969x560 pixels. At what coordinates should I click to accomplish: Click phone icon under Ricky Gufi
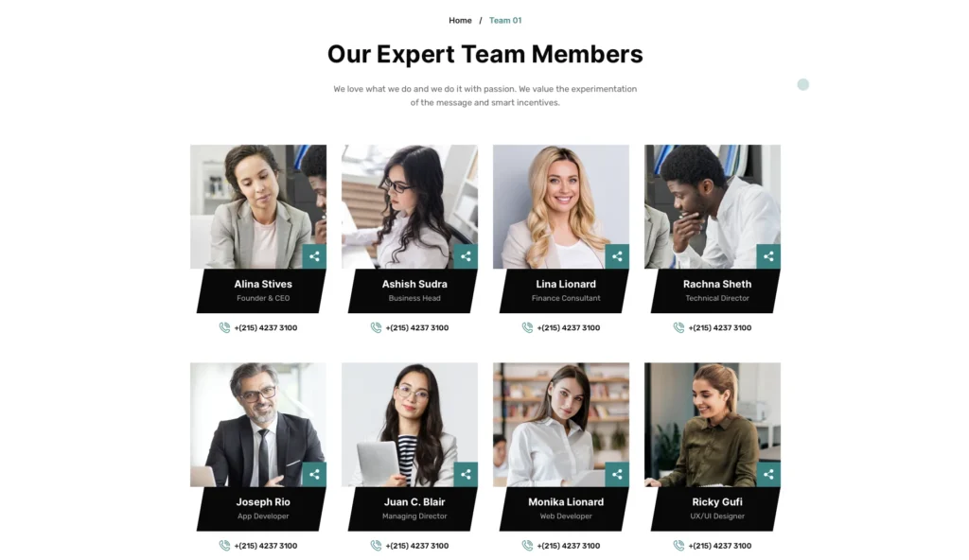coord(678,545)
